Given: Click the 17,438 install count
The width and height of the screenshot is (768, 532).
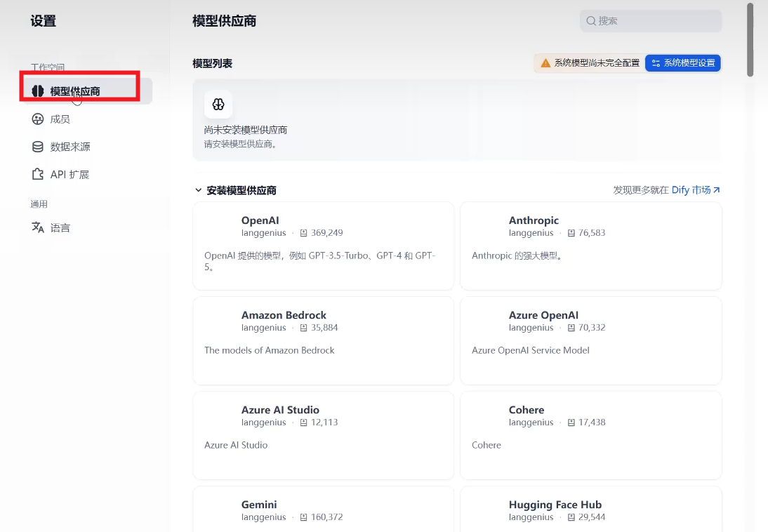Looking at the screenshot, I should pyautogui.click(x=592, y=423).
